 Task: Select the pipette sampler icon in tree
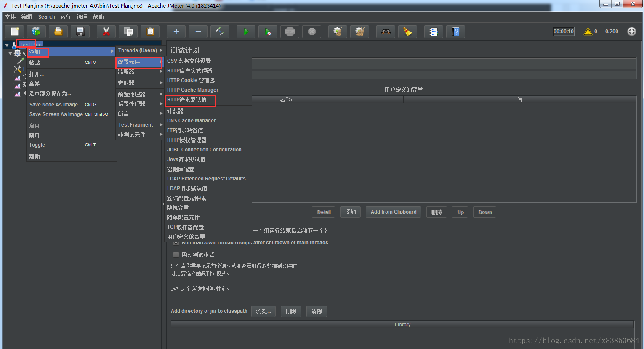[20, 61]
